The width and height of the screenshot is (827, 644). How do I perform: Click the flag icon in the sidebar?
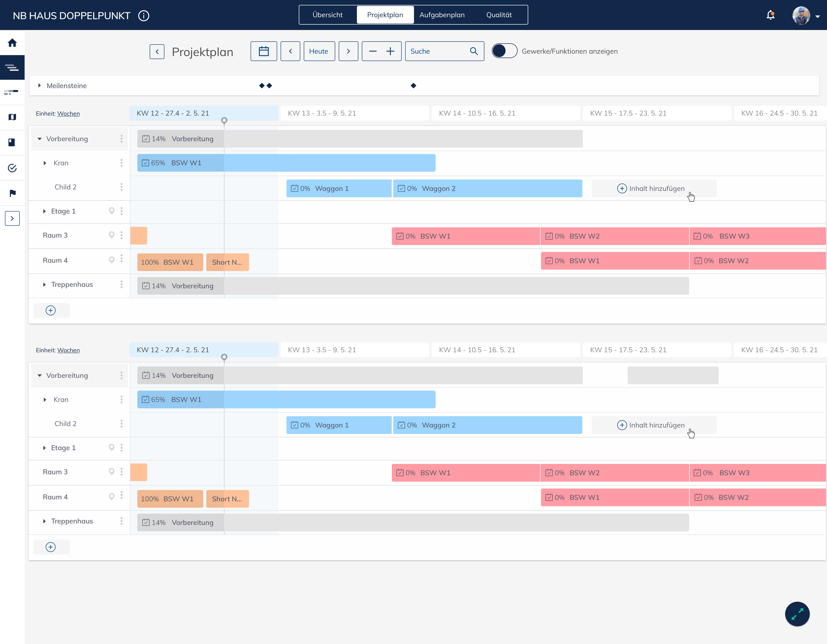click(12, 193)
